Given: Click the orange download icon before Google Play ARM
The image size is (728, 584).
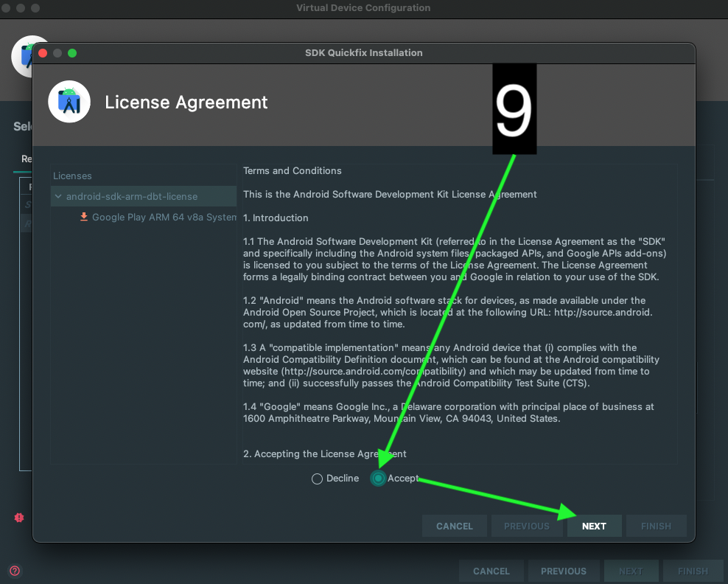Looking at the screenshot, I should pos(84,217).
